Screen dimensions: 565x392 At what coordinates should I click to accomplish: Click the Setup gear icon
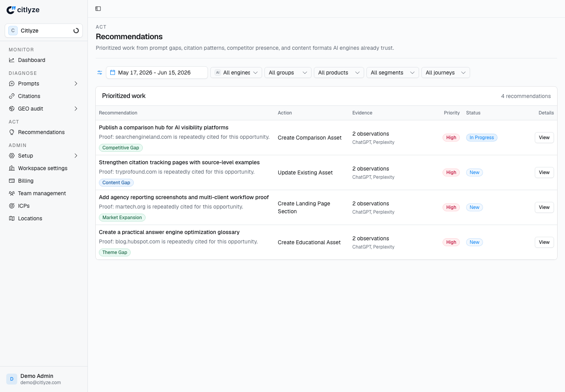point(12,156)
